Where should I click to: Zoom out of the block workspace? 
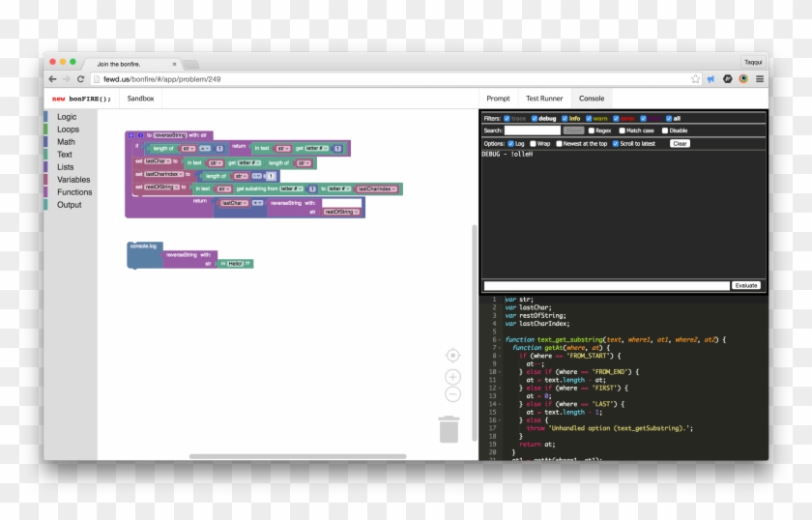(x=452, y=394)
